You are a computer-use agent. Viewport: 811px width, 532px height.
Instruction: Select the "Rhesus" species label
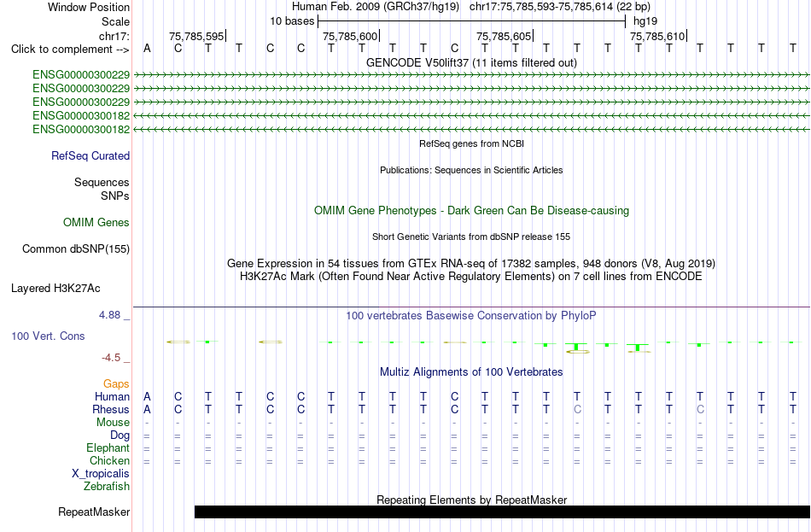(111, 409)
